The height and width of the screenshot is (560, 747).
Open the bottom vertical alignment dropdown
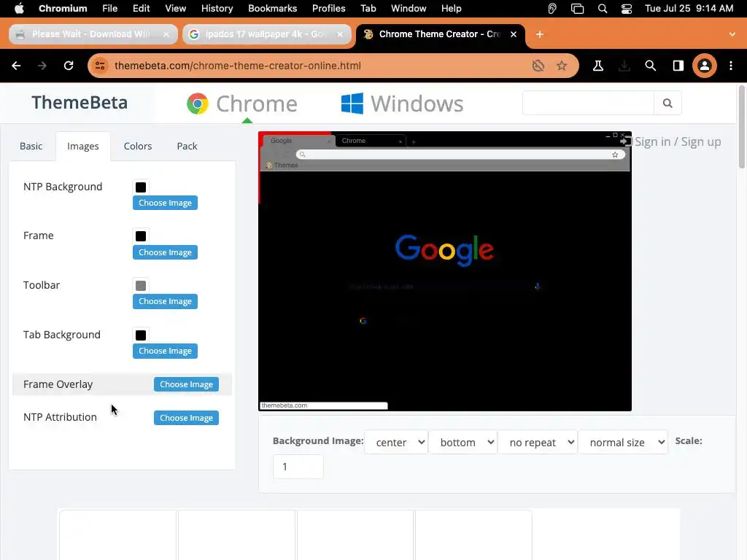click(x=463, y=443)
